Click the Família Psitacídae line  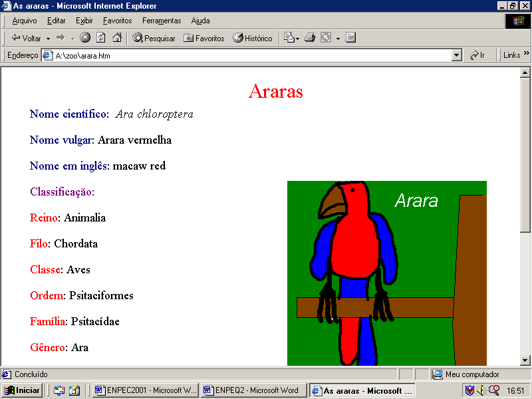(x=74, y=321)
